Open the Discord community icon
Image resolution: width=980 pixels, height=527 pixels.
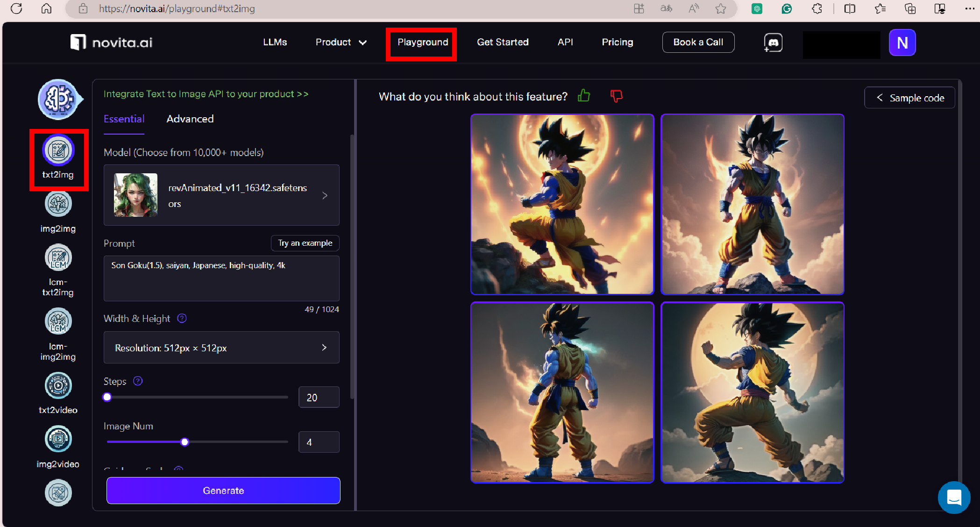pyautogui.click(x=773, y=43)
